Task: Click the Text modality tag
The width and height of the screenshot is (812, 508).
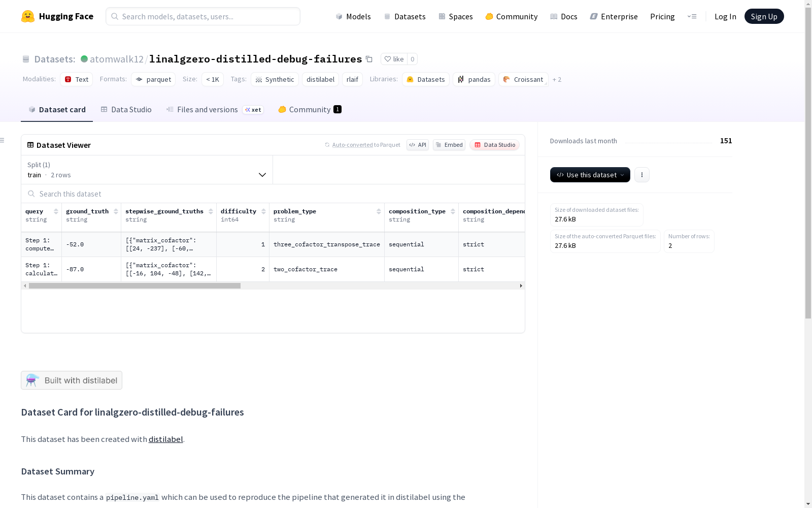Action: pos(77,79)
